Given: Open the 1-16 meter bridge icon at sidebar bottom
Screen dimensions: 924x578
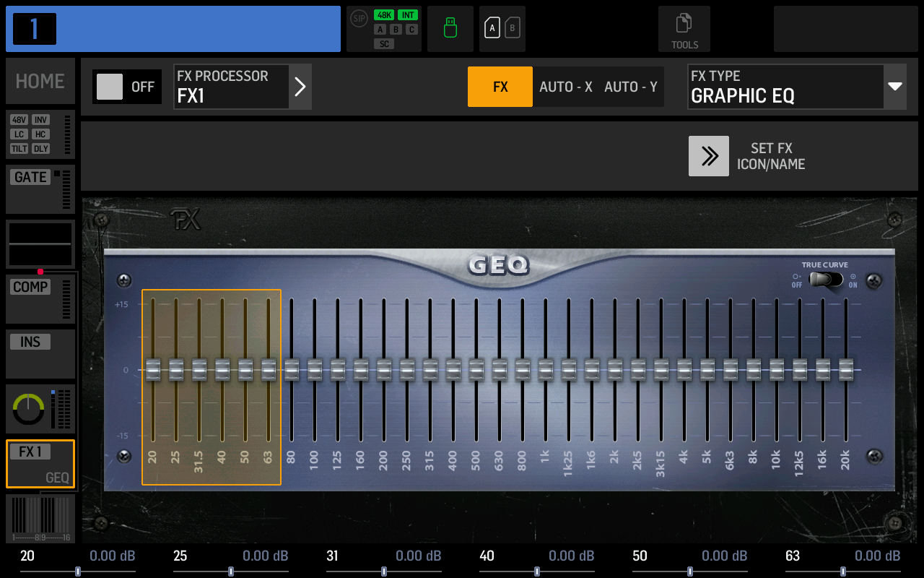Looking at the screenshot, I should [x=40, y=517].
